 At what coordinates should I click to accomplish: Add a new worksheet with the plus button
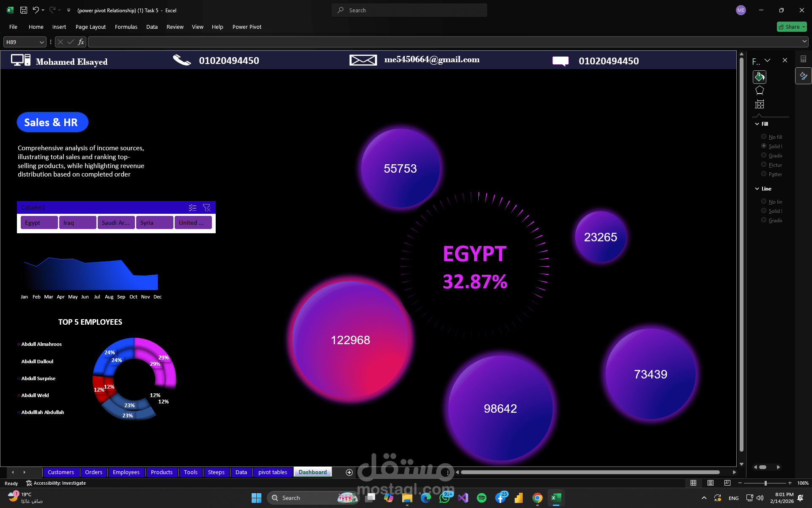click(x=349, y=472)
